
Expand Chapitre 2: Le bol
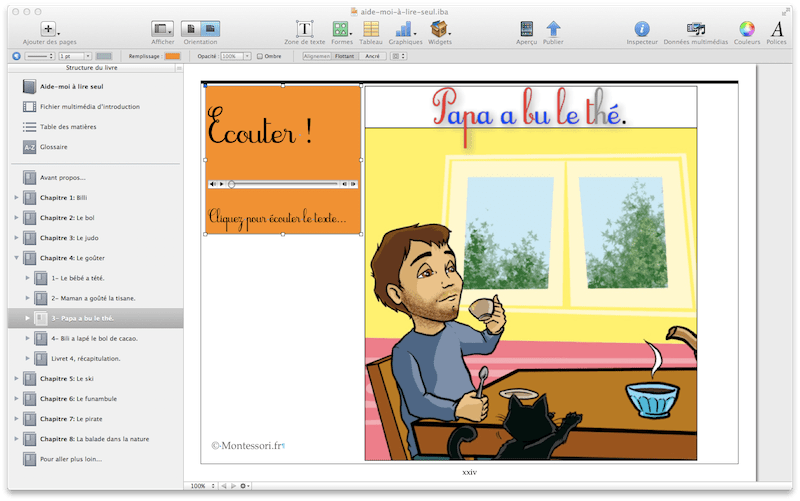[16, 218]
